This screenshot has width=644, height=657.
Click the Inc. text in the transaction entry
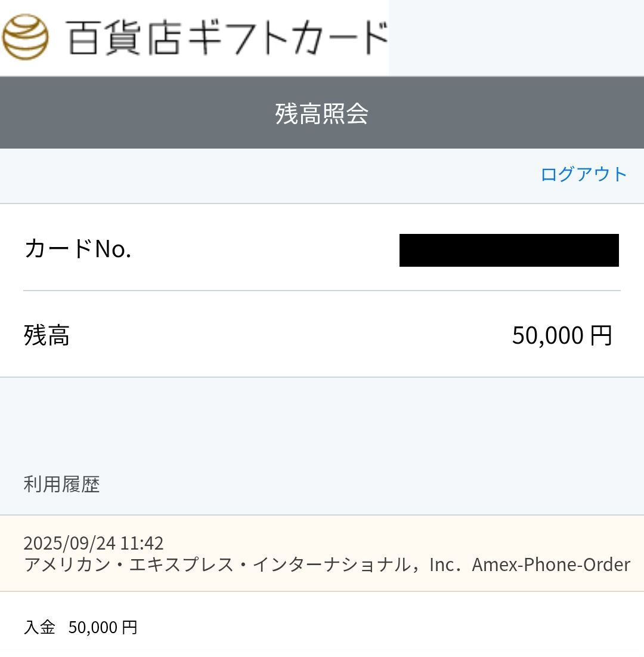[445, 565]
